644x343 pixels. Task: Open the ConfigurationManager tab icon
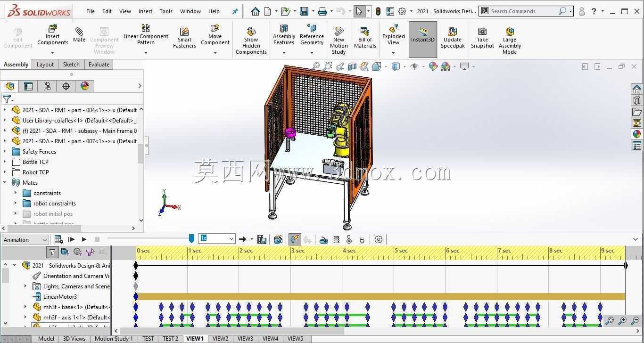point(47,86)
